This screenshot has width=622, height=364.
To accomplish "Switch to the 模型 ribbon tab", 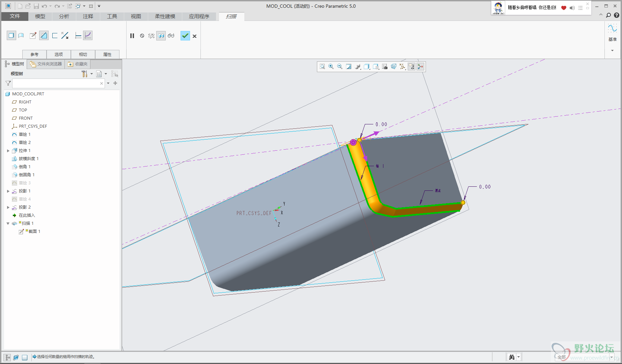I will [x=40, y=16].
